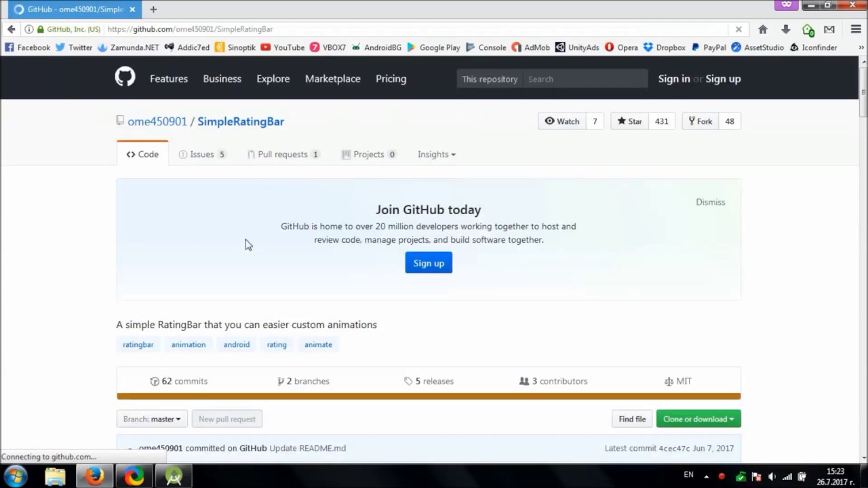
Task: Open the YouTube bookmark
Action: pos(283,47)
